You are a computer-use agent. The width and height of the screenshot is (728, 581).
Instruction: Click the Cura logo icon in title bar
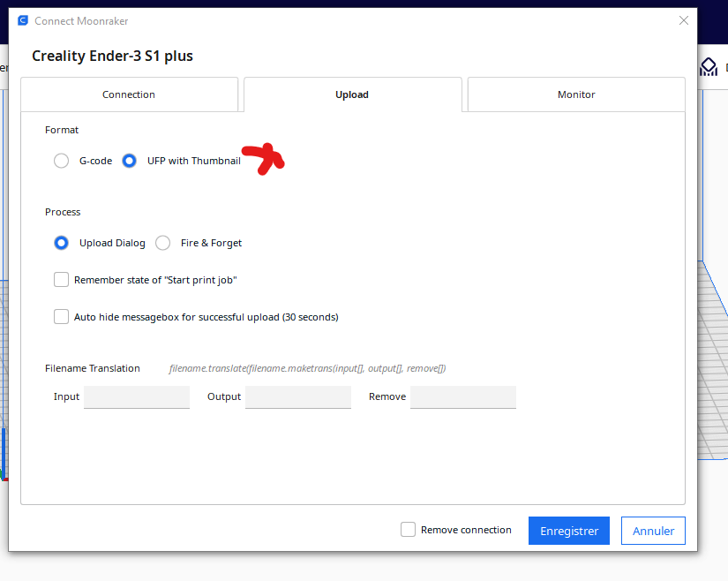(23, 20)
